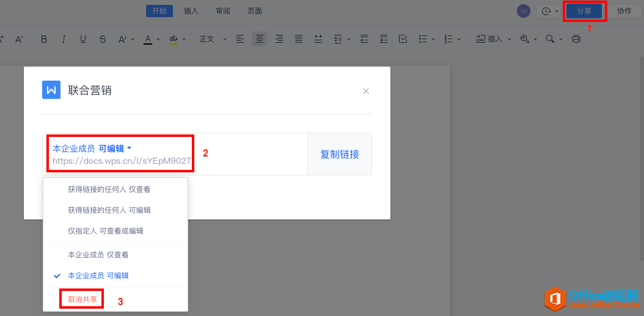
Task: Align text left
Action: pos(240,39)
